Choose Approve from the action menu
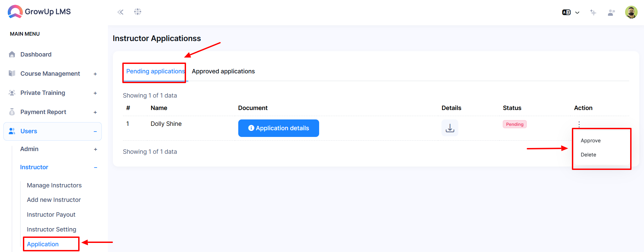Viewport: 644px width, 252px height. coord(590,141)
